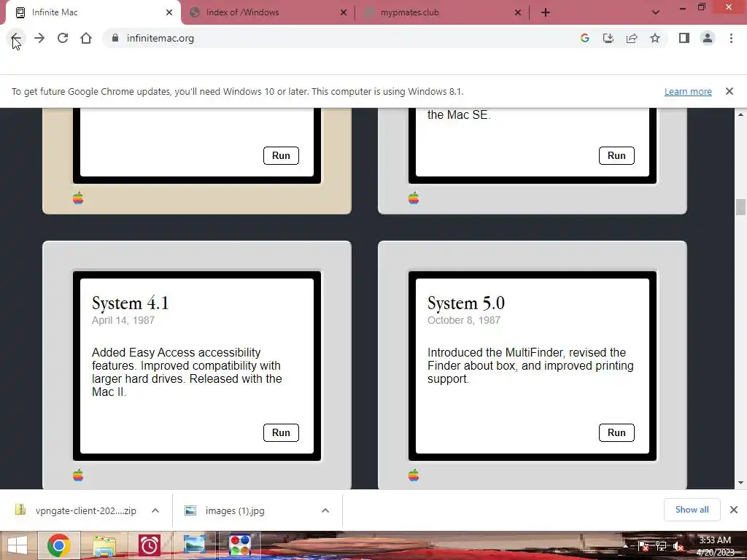Click the Apple logo under System 4.1
This screenshot has width=747, height=560.
click(78, 475)
